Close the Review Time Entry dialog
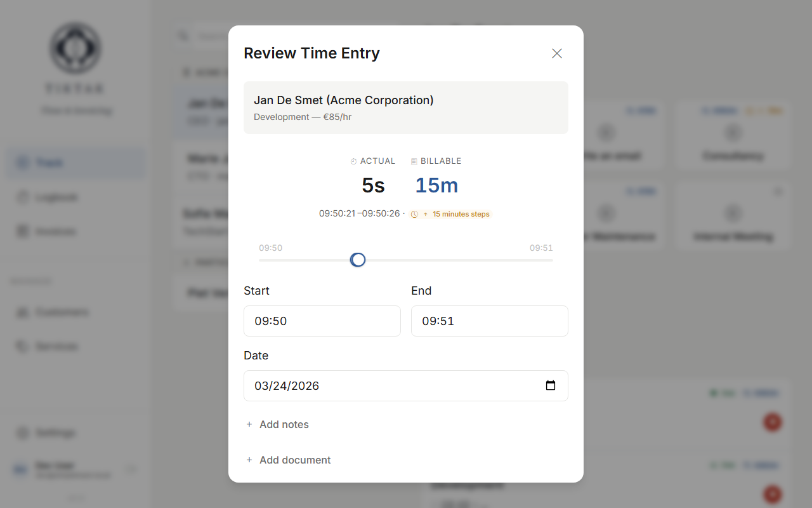The image size is (812, 508). click(x=556, y=53)
